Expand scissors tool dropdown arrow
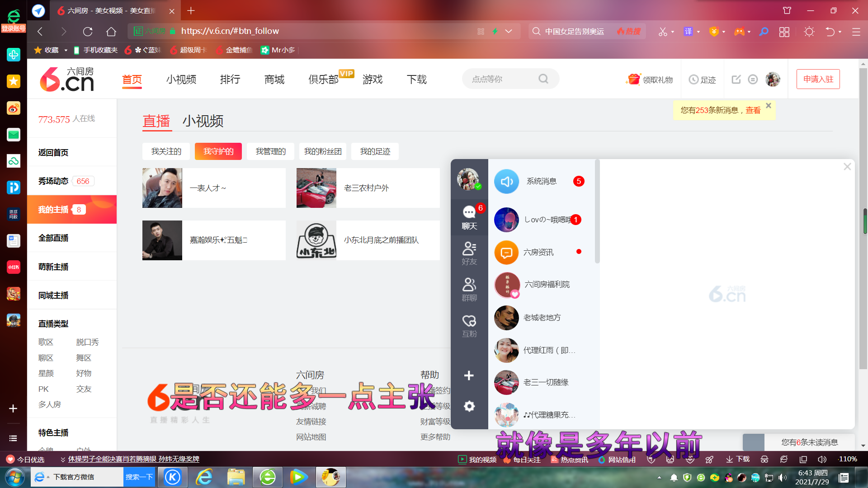868x488 pixels. pyautogui.click(x=673, y=32)
